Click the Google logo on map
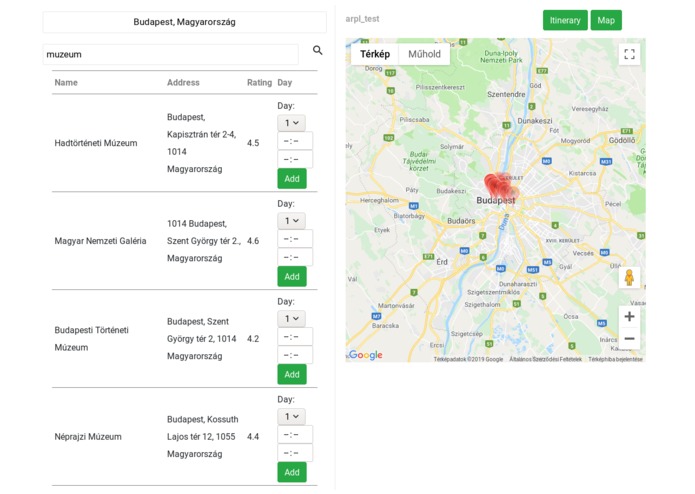The height and width of the screenshot is (494, 695). pyautogui.click(x=365, y=355)
